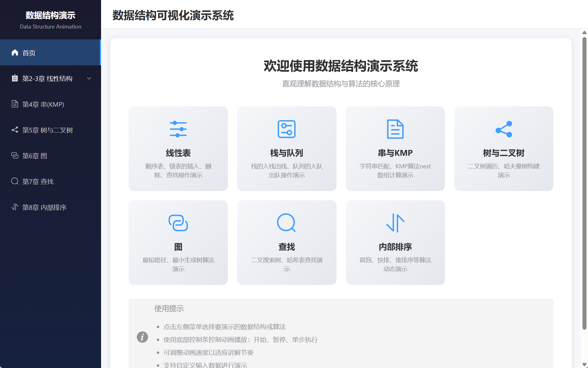Open the 内部排序 demonstration card

395,242
